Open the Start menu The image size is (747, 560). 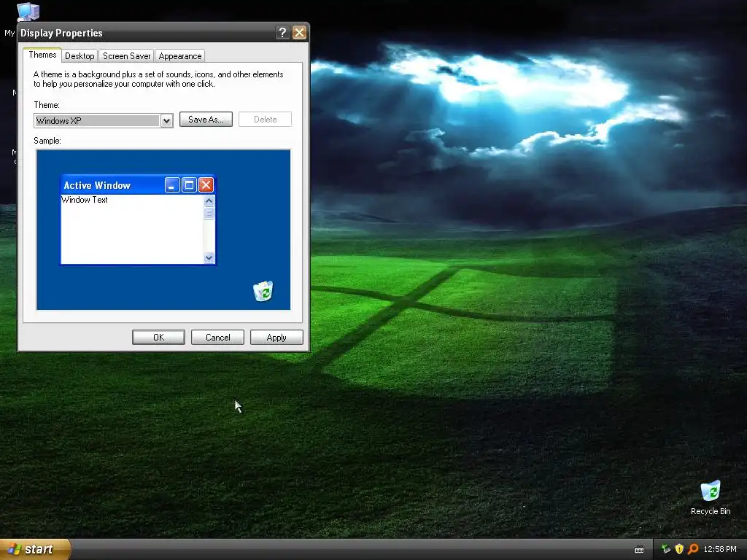click(x=35, y=549)
